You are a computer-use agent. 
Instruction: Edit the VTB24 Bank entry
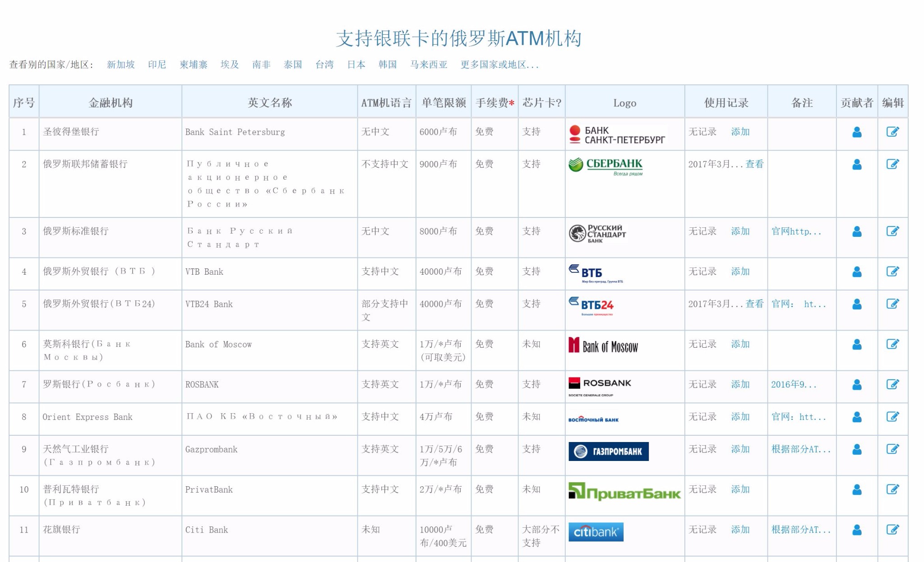click(x=892, y=304)
